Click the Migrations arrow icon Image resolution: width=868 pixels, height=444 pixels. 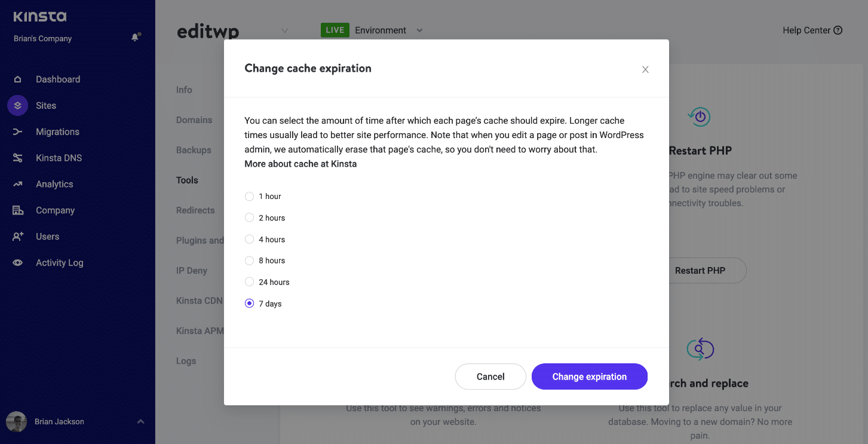[x=18, y=132]
